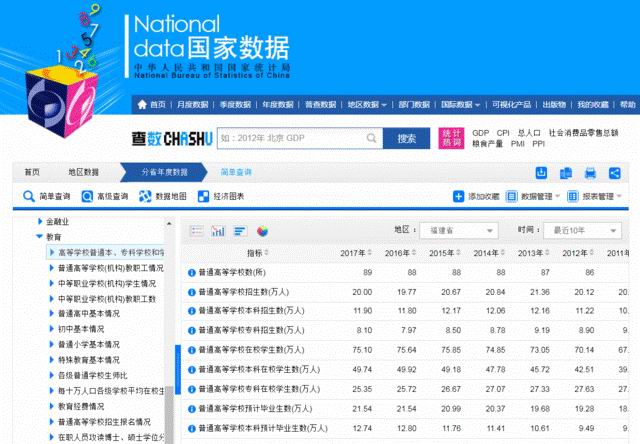
Task: Open info for 普通高等学校数(所) indicator
Action: click(192, 272)
